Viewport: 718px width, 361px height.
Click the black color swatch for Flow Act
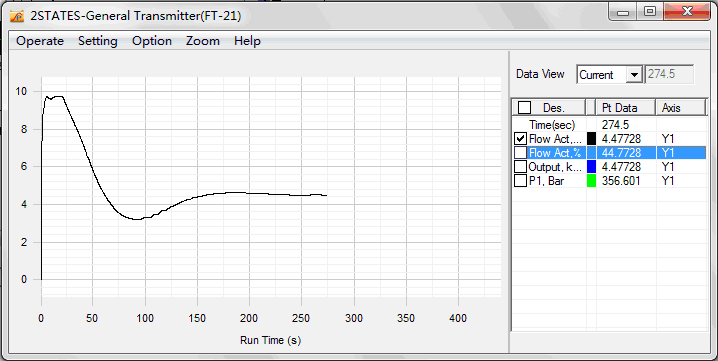pos(591,138)
